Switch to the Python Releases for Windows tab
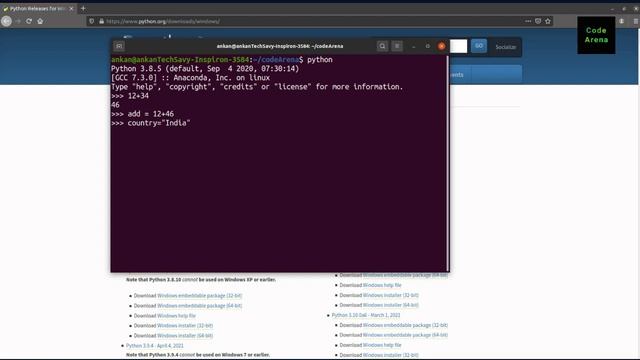640x360 pixels. pos(38,9)
